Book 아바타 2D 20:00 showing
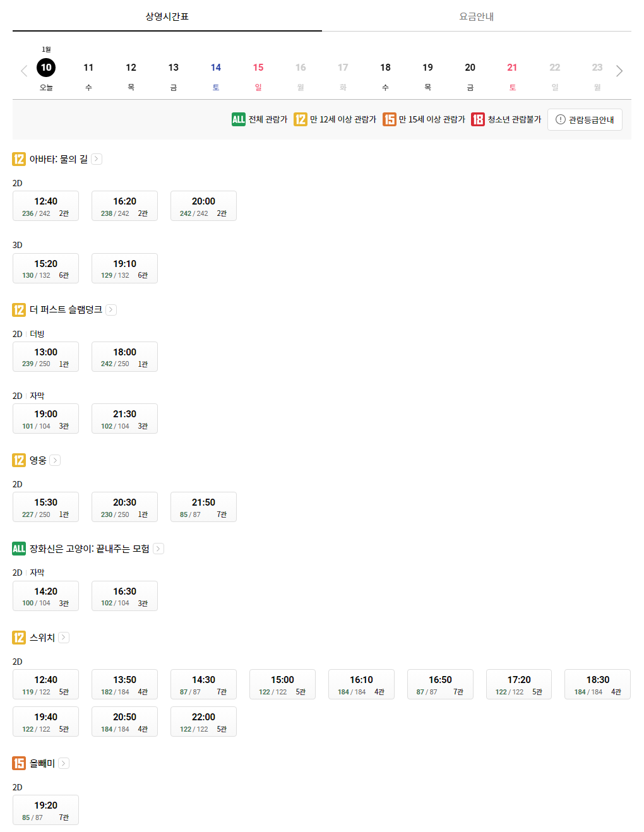Image resolution: width=644 pixels, height=832 pixels. [203, 206]
